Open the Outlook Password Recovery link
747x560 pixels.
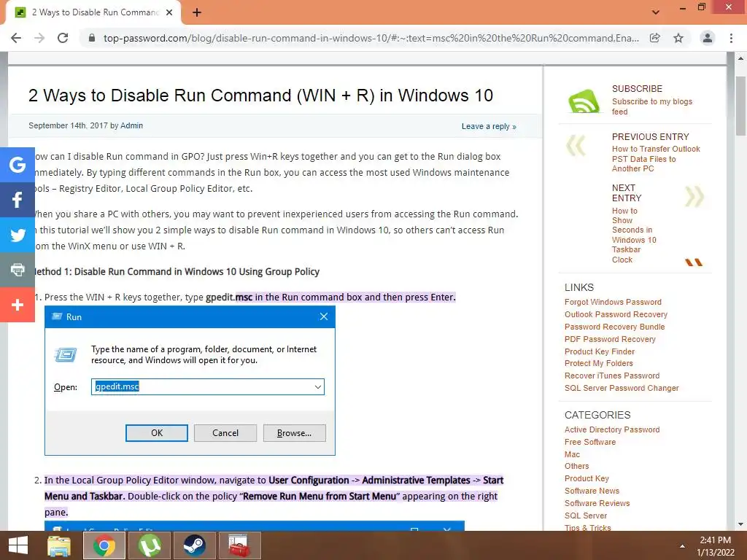tap(616, 314)
